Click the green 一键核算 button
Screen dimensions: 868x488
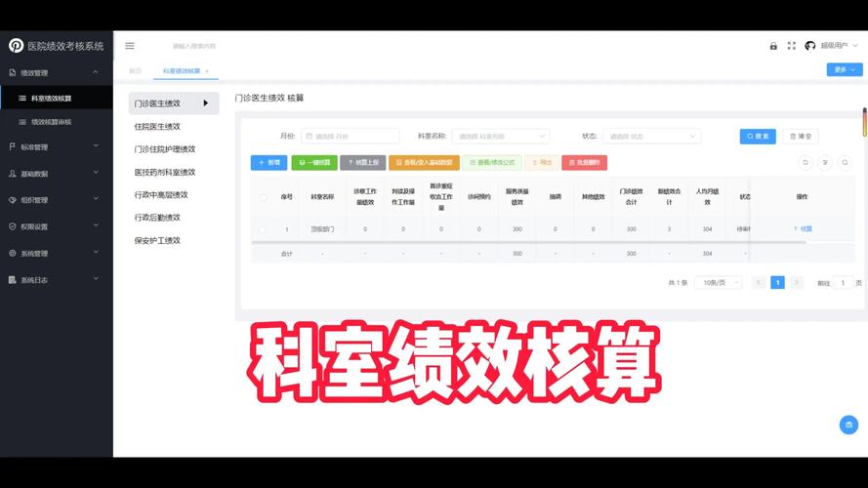314,163
